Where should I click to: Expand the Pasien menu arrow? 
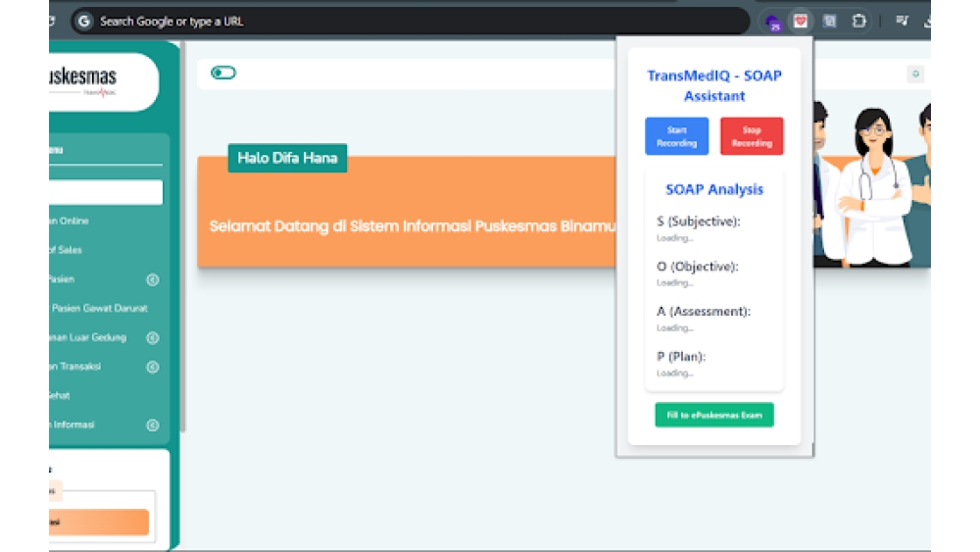[x=152, y=279]
